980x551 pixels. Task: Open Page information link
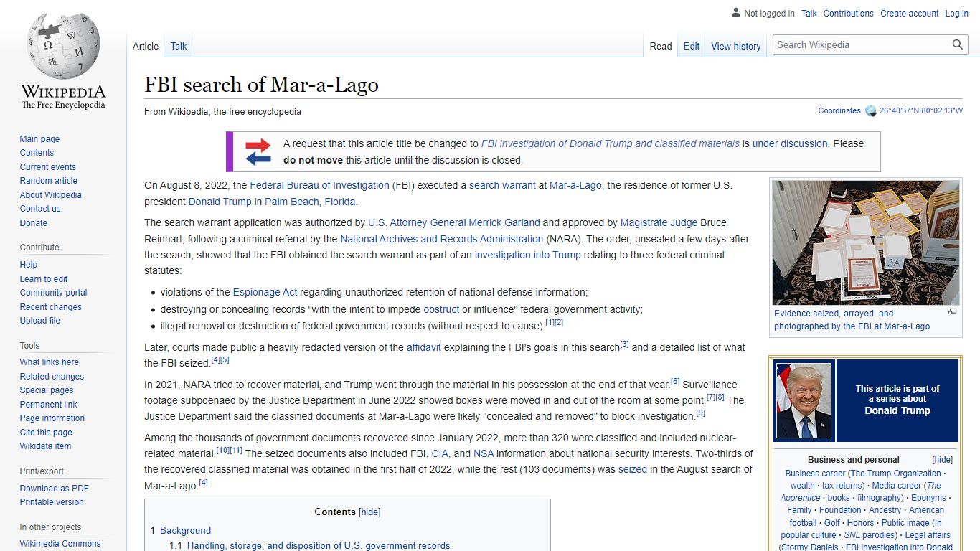tap(52, 418)
